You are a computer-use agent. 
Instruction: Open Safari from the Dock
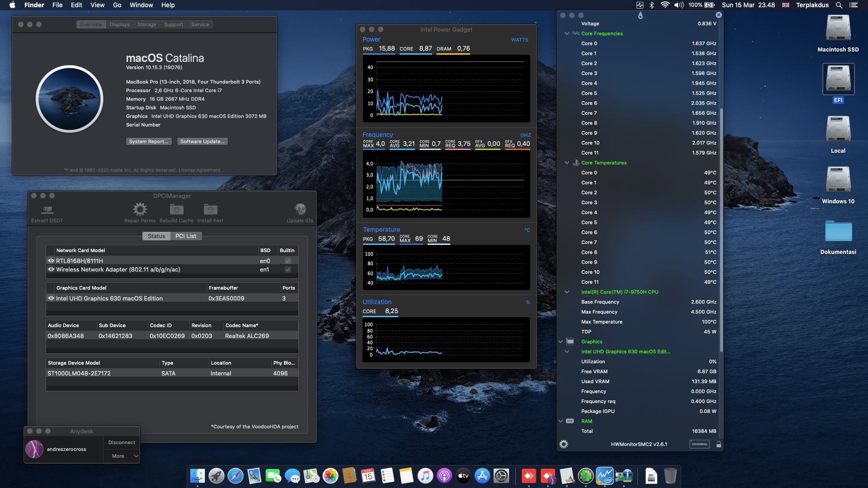click(236, 476)
